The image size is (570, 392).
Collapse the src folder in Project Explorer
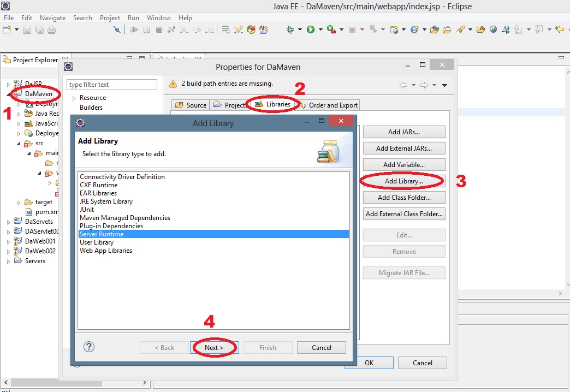click(x=18, y=144)
